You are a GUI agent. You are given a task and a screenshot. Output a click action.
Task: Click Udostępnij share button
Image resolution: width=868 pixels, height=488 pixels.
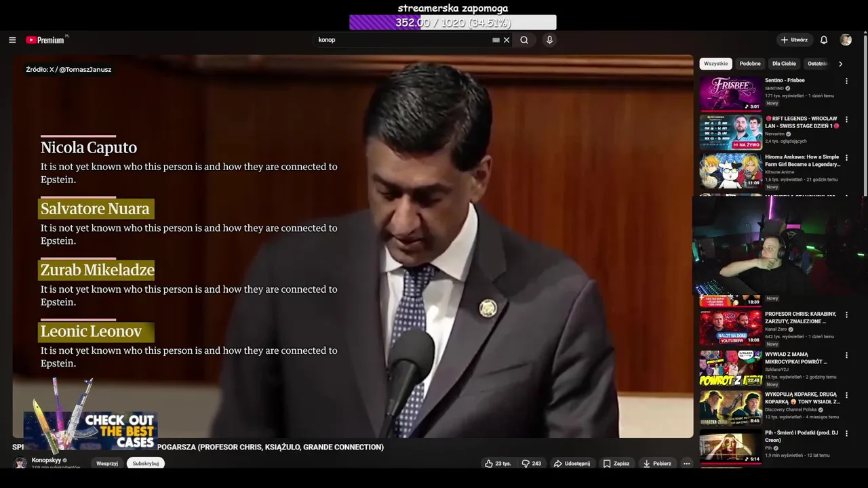coord(572,464)
